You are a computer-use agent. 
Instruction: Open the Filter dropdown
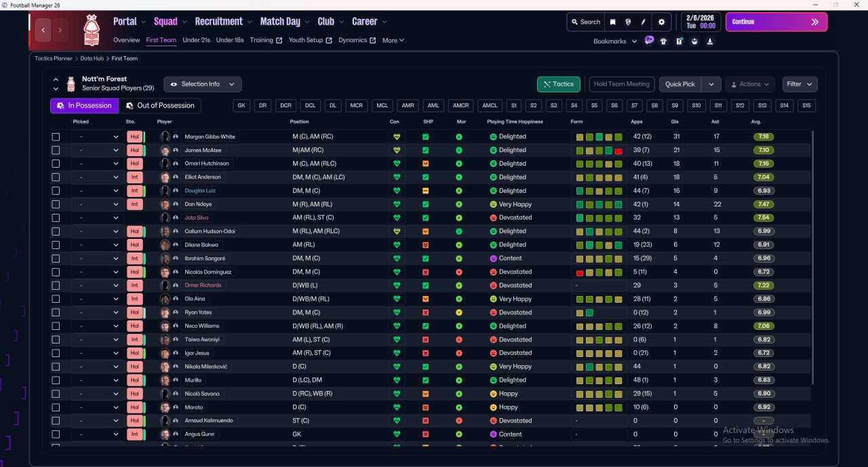[800, 84]
